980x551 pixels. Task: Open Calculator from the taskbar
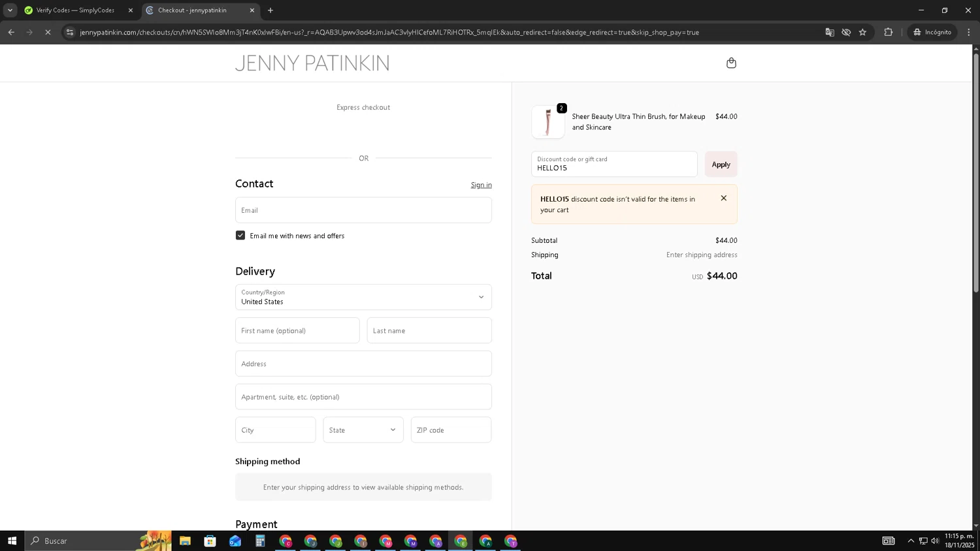tap(260, 541)
